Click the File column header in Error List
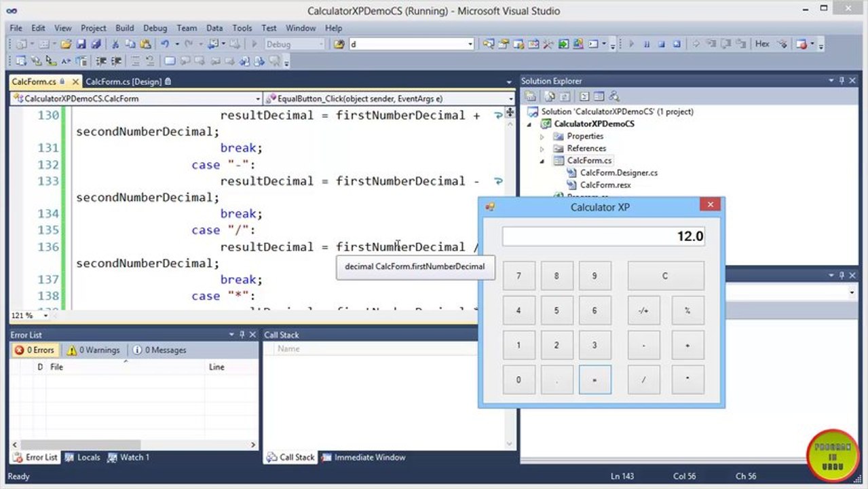 tap(126, 367)
